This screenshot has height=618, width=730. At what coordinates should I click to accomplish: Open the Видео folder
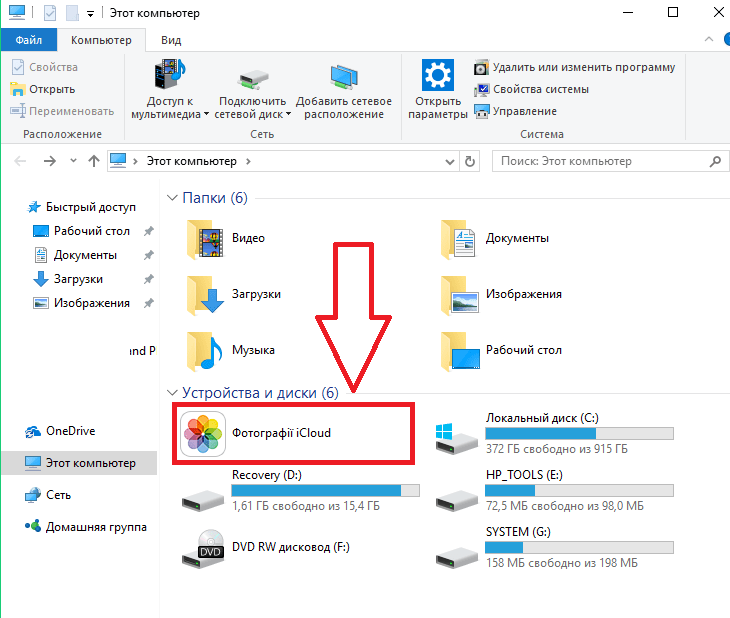click(x=227, y=238)
